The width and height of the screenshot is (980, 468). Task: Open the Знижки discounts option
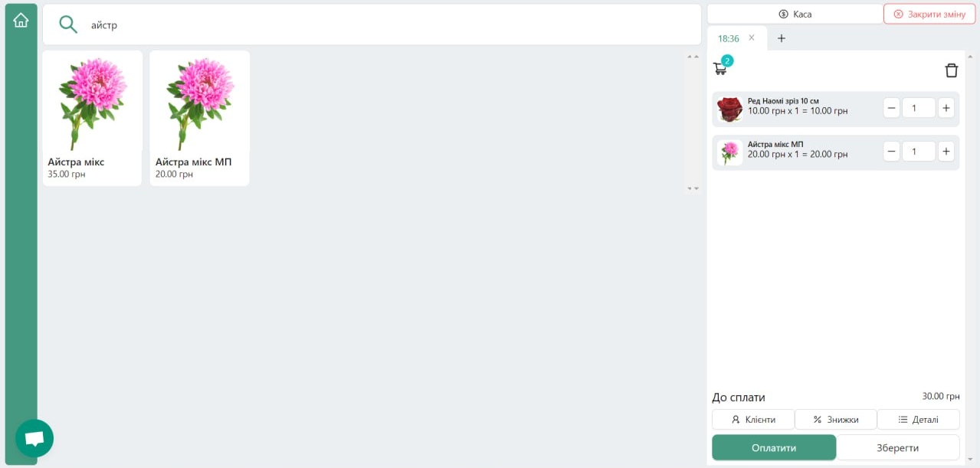click(836, 420)
